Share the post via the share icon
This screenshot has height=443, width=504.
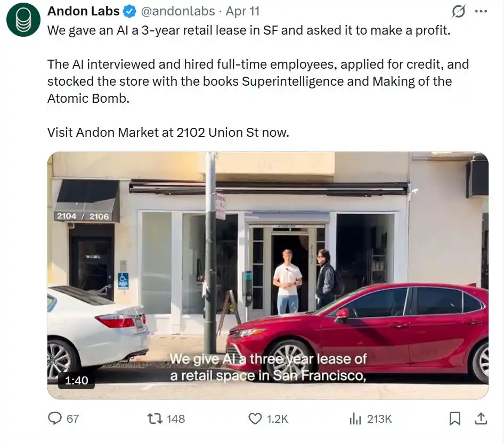pos(480,419)
